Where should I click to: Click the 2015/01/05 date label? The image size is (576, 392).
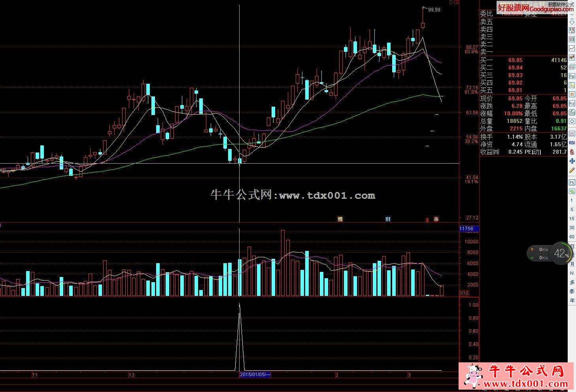(255, 374)
